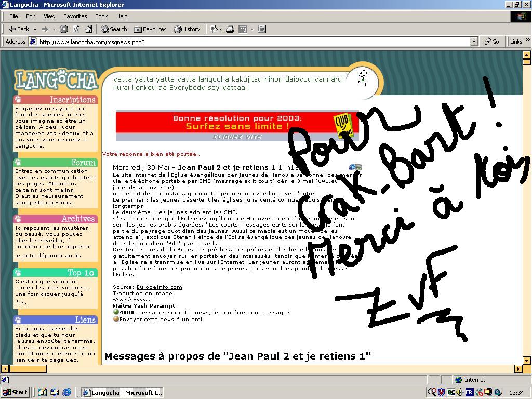Click inside the Address URL field

coord(249,42)
